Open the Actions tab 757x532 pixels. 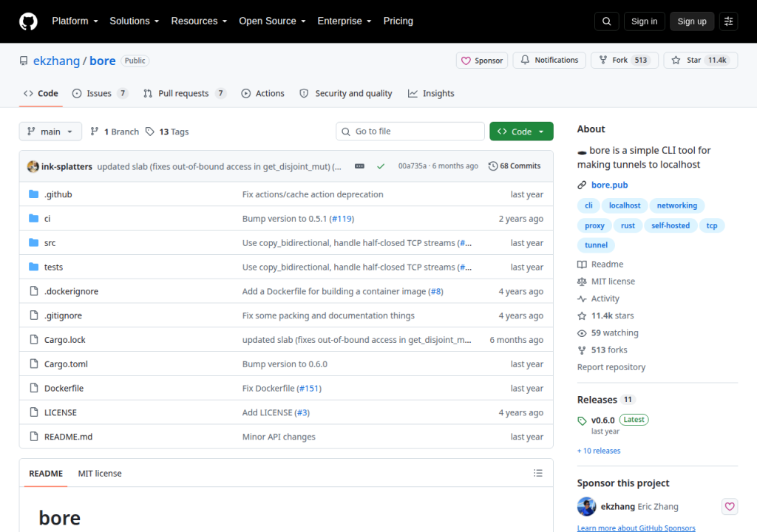[x=263, y=94]
